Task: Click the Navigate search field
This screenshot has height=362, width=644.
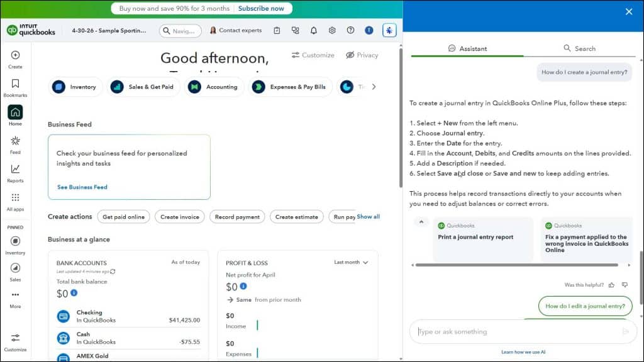Action: [180, 31]
